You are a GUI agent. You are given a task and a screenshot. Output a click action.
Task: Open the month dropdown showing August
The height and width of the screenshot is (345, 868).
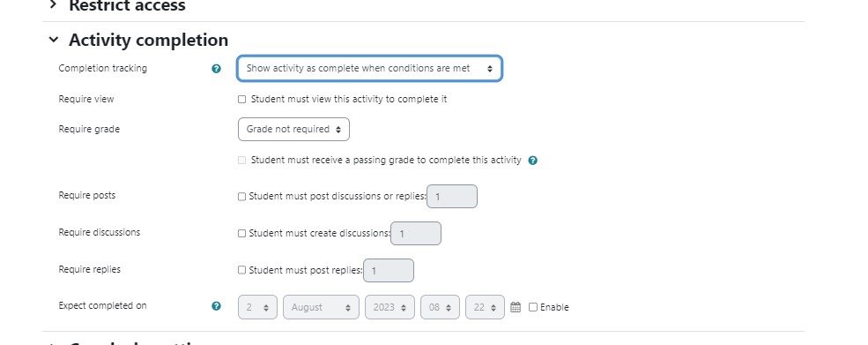(x=321, y=307)
